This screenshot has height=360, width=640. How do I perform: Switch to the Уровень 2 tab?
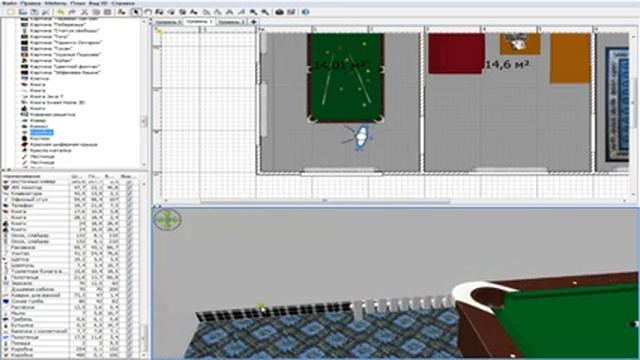(231, 22)
